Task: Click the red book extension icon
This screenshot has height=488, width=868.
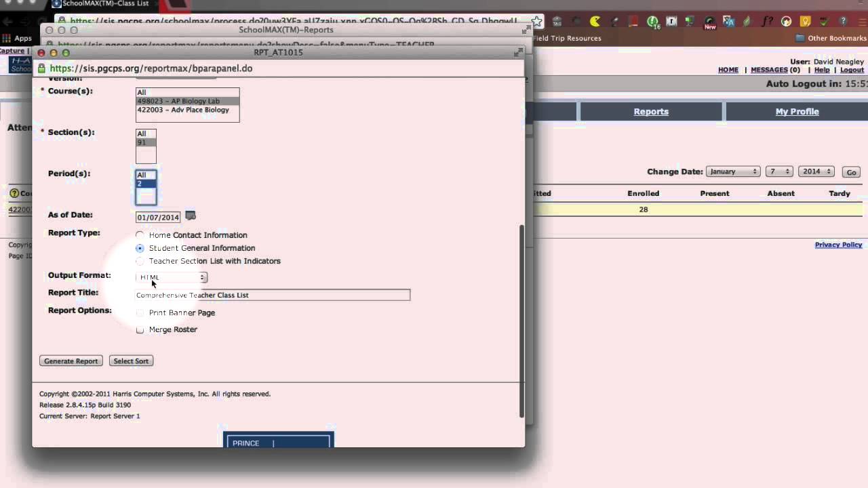Action: [x=633, y=21]
